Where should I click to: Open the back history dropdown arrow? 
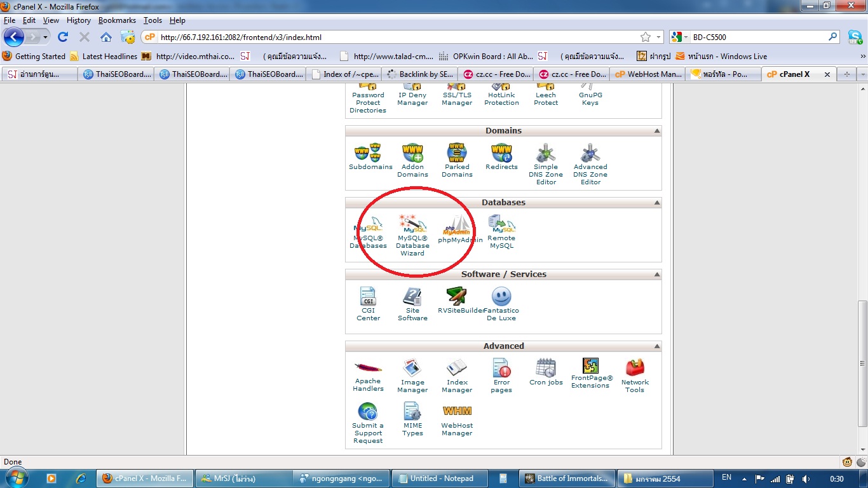(45, 37)
